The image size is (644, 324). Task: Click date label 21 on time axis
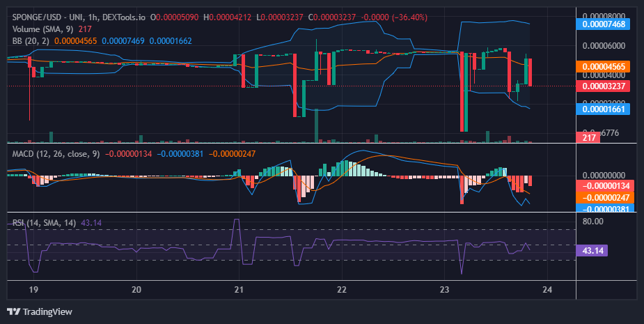[x=239, y=289]
